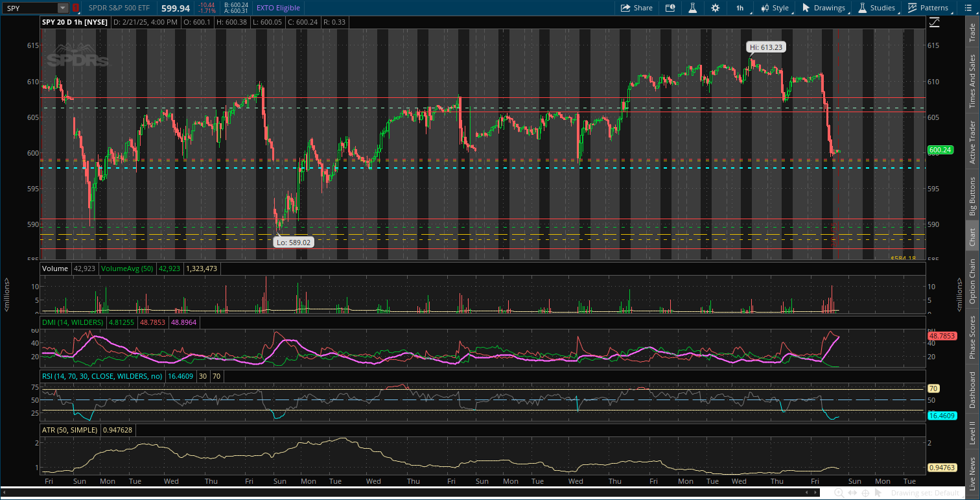The width and height of the screenshot is (980, 500).
Task: Open the Studies menu
Action: [x=876, y=8]
